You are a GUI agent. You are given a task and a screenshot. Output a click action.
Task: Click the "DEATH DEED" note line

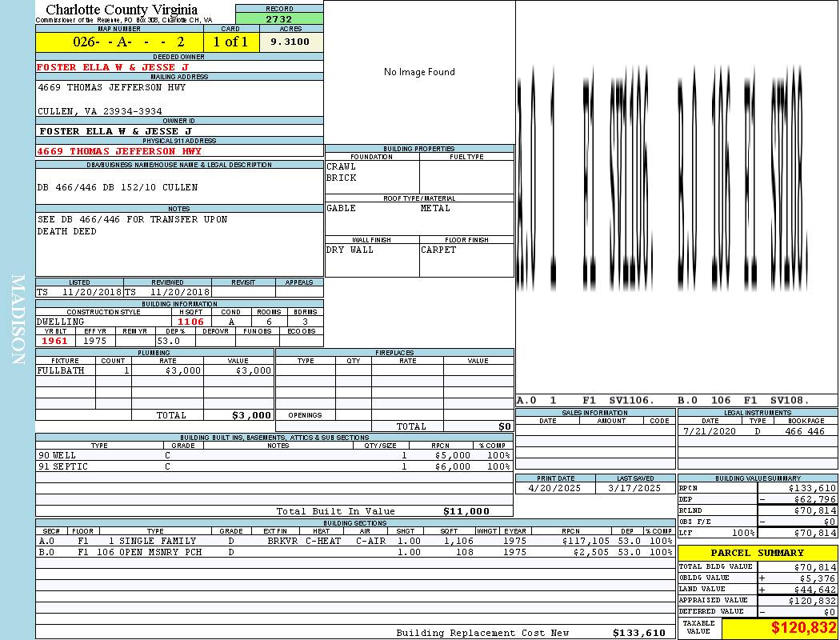(67, 231)
